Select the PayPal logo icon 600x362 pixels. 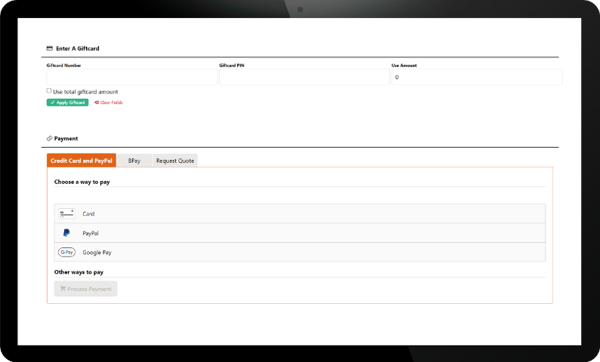pyautogui.click(x=67, y=233)
